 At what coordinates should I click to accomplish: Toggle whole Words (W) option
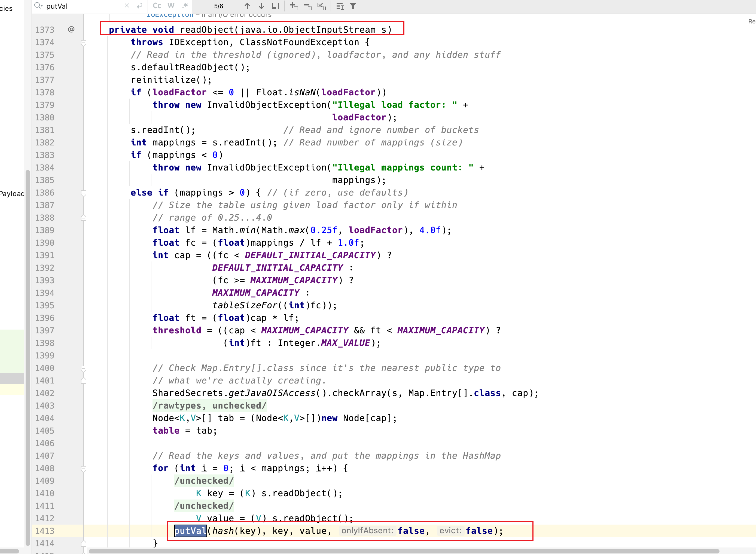171,6
